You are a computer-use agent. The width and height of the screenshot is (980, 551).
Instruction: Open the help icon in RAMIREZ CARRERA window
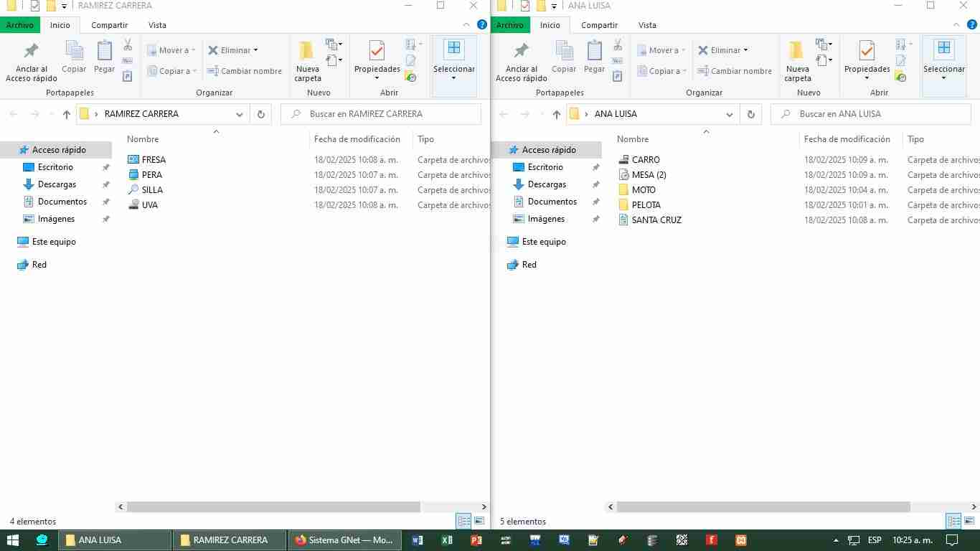click(x=482, y=24)
